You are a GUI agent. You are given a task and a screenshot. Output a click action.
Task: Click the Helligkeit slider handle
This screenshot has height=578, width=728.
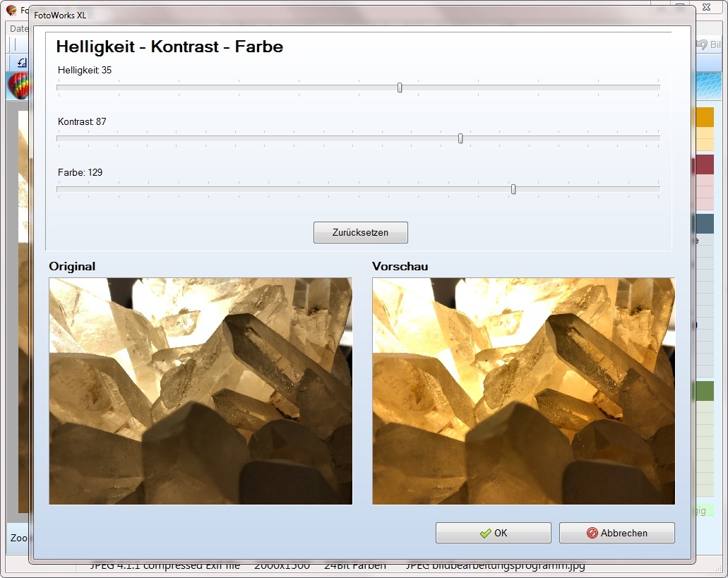click(400, 88)
